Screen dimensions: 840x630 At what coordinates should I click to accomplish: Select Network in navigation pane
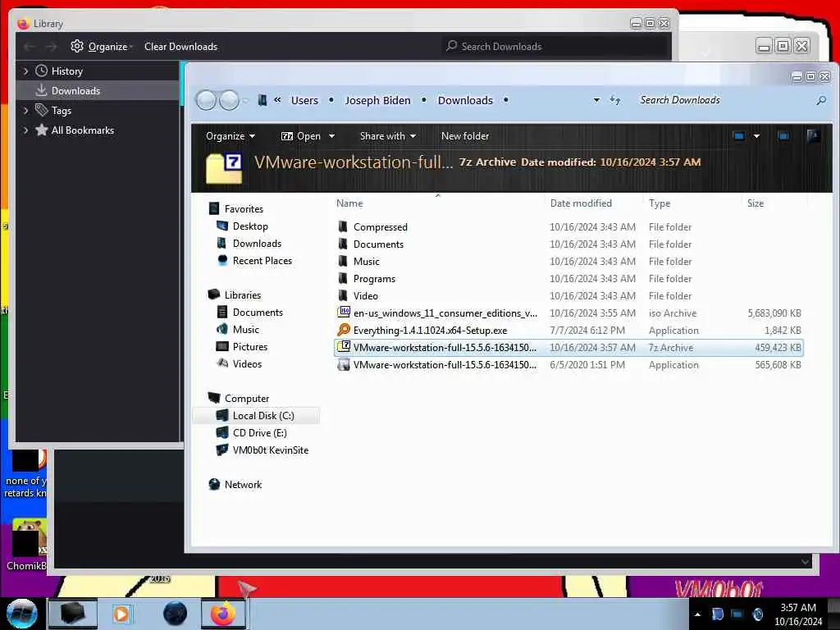pos(243,484)
